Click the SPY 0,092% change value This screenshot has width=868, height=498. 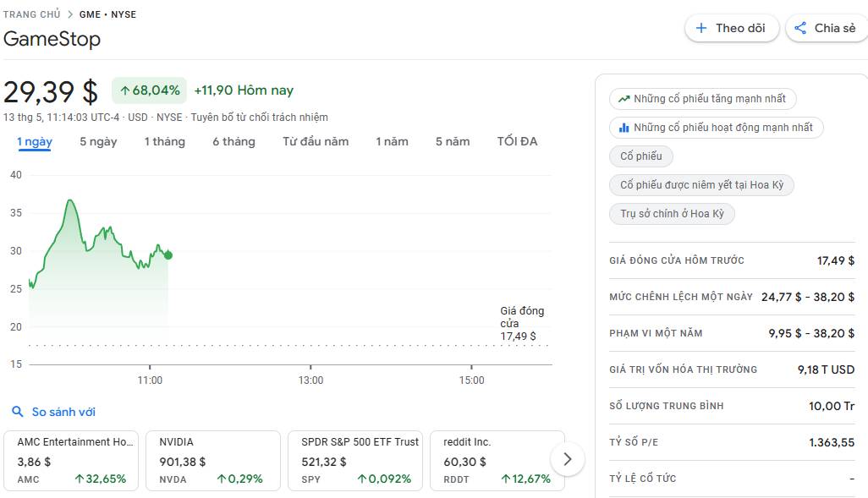pyautogui.click(x=384, y=479)
